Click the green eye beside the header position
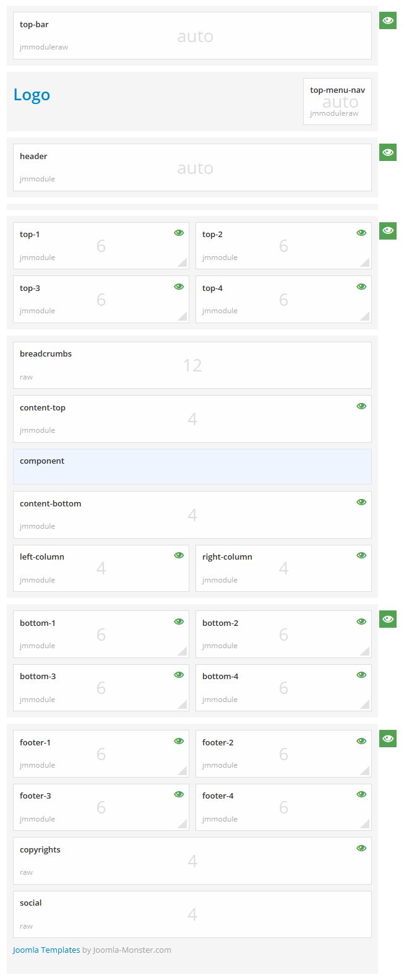The height and width of the screenshot is (980, 404). pyautogui.click(x=387, y=152)
